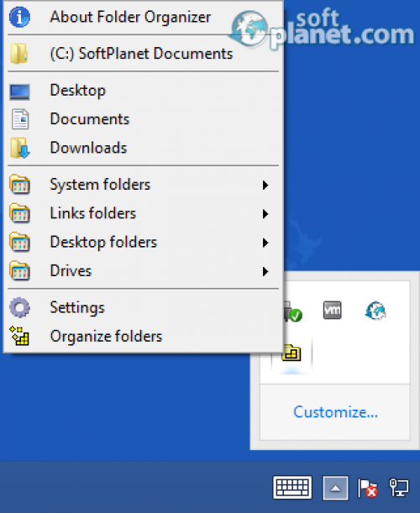Viewport: 420px width, 513px height.
Task: Click the Settings gear icon
Action: (19, 307)
